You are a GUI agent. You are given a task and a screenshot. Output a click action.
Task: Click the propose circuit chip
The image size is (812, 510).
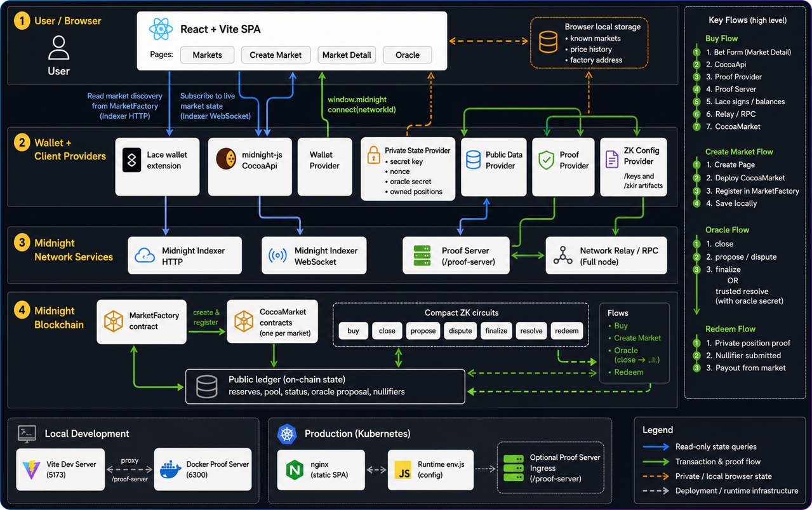coord(423,331)
